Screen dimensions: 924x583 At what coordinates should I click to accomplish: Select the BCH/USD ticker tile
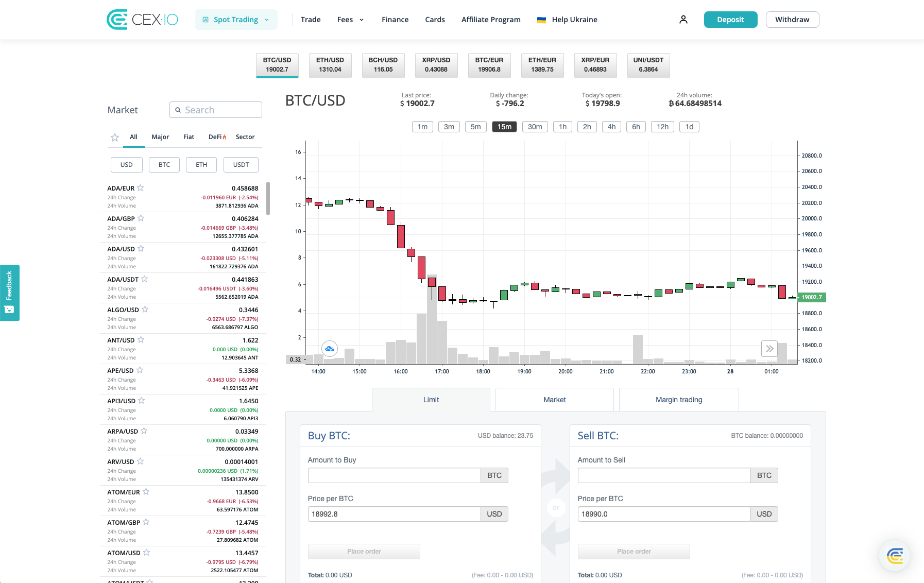click(x=383, y=65)
